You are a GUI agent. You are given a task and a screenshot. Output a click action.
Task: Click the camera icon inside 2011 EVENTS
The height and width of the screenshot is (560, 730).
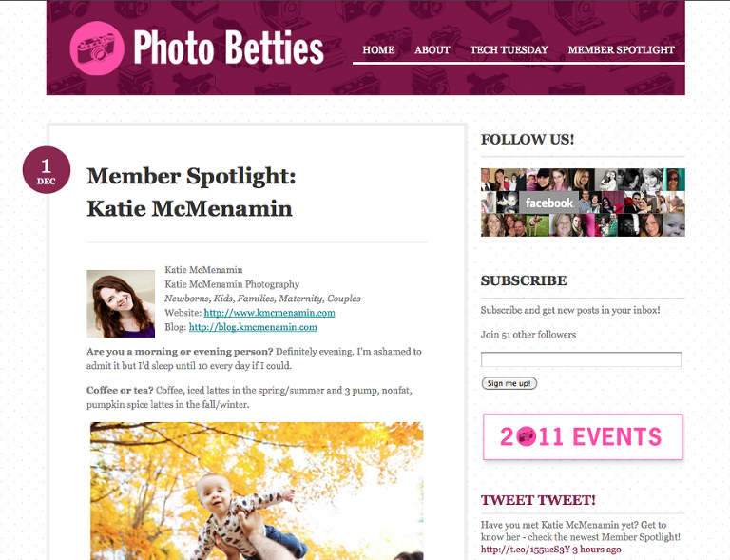click(x=527, y=436)
